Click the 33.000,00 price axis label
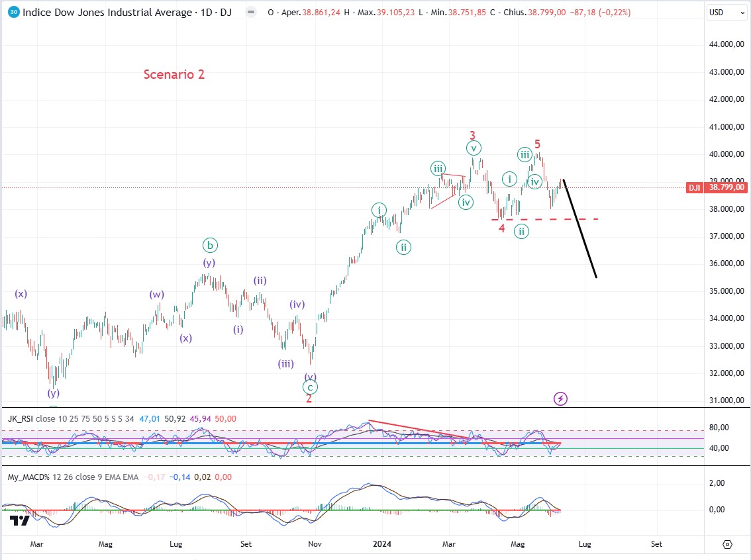Viewport: 751px width, 560px height. (726, 346)
